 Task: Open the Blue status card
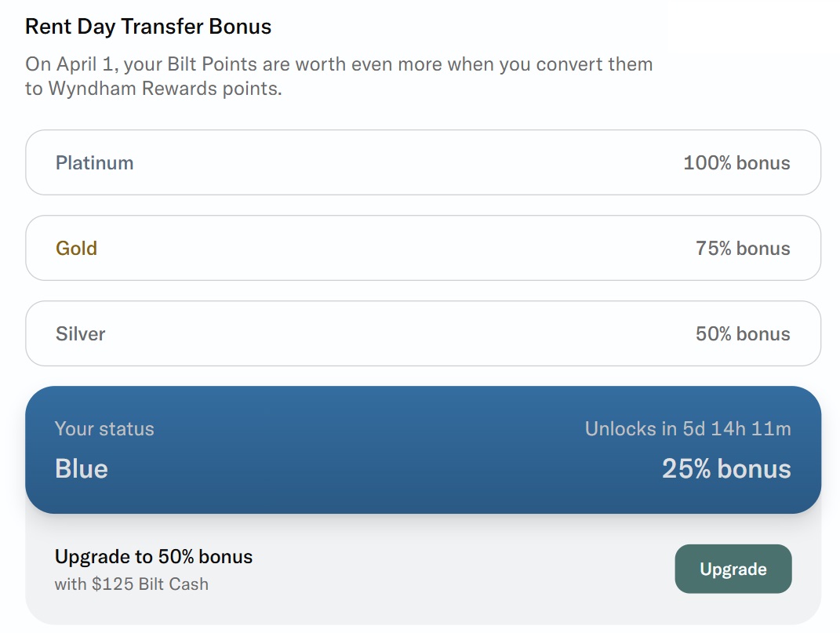(x=424, y=449)
